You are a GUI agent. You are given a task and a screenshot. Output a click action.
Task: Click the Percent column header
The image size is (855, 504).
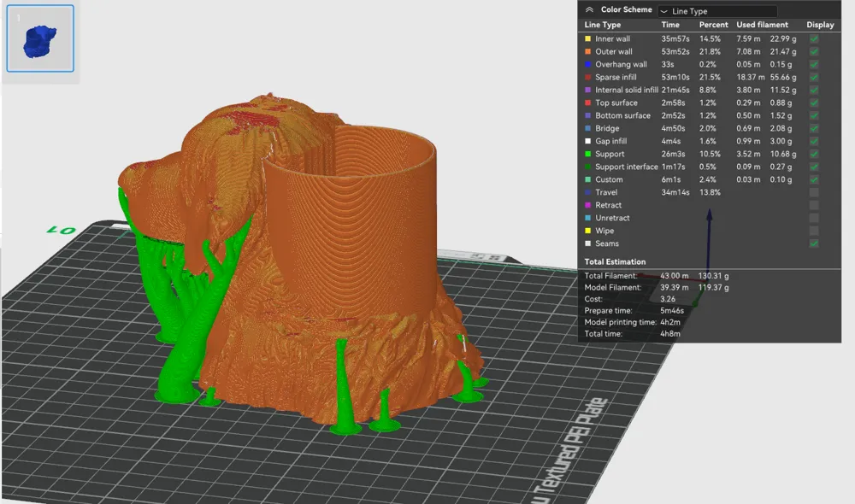coord(713,25)
